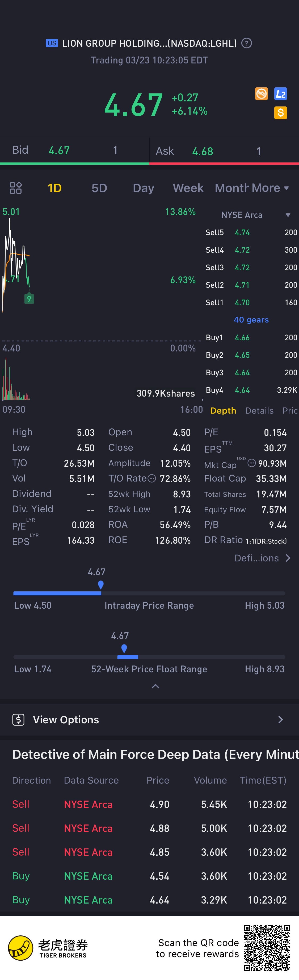Tap the T/O Rate info icon
The image size is (299, 980).
tap(151, 479)
